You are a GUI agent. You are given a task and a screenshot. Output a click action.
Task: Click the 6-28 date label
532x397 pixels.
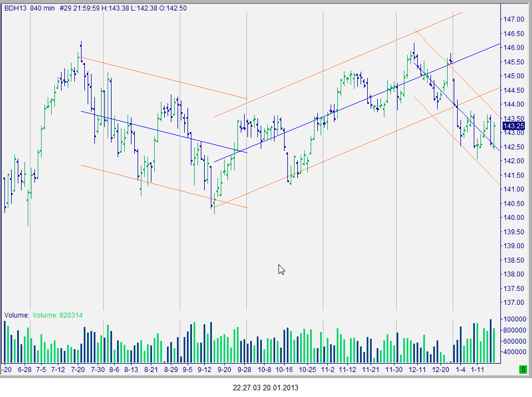tap(24, 369)
